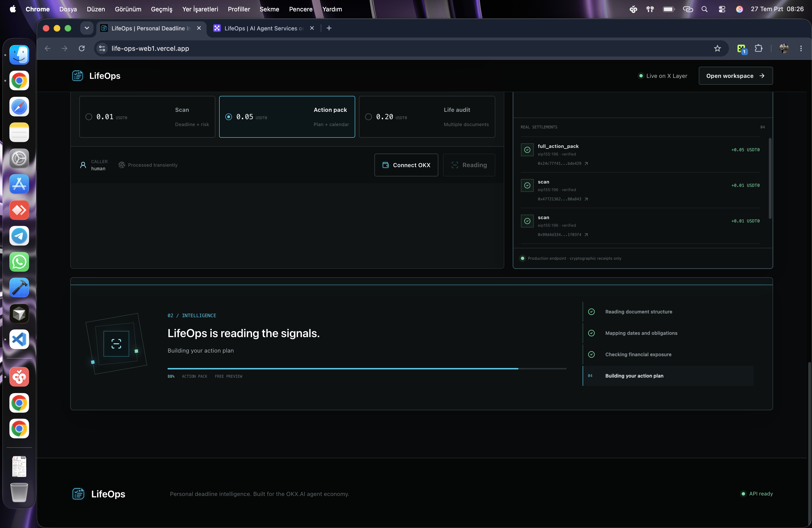812x528 pixels.
Task: Reload the current page
Action: (x=82, y=48)
